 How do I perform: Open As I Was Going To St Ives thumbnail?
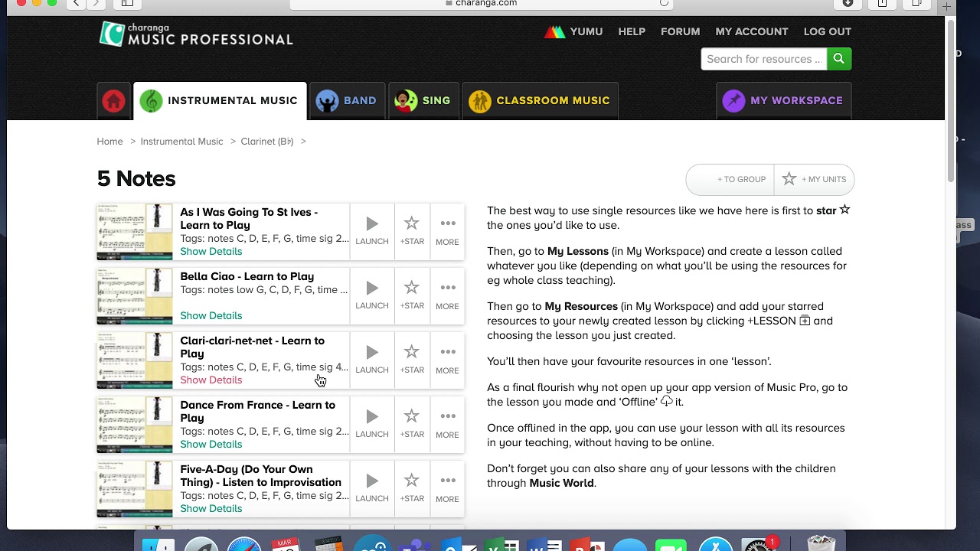tap(135, 232)
